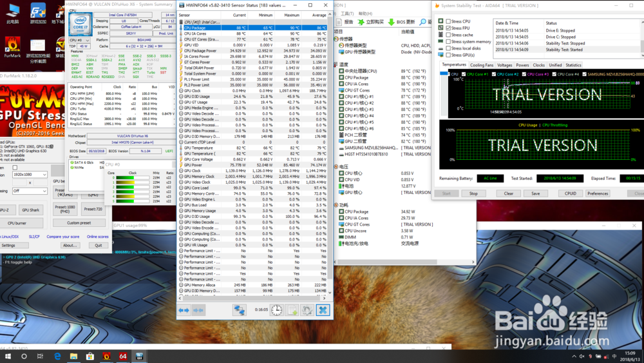Enable Stress cache checkbox
This screenshot has height=363, width=644.
tap(448, 35)
